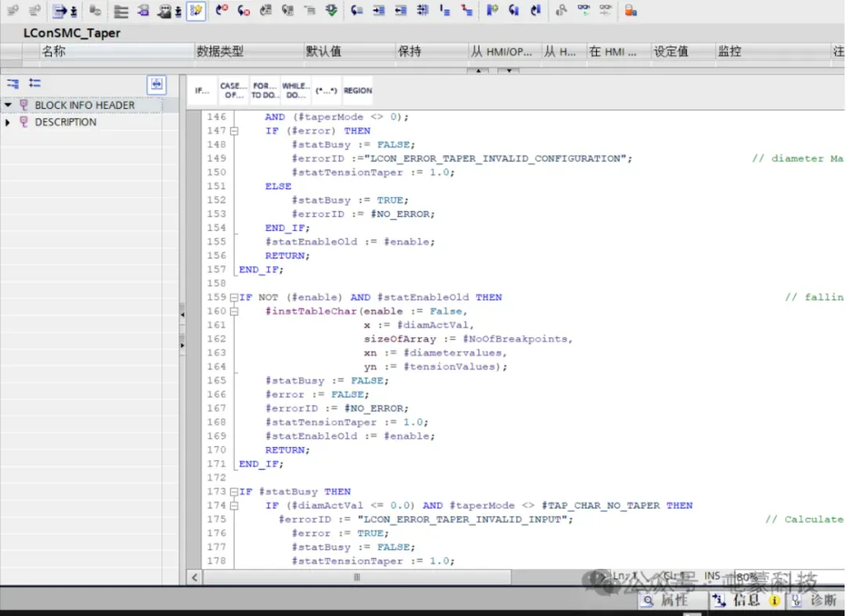Go to previous bookmark icon
846x616 pixels.
pyautogui.click(x=535, y=10)
